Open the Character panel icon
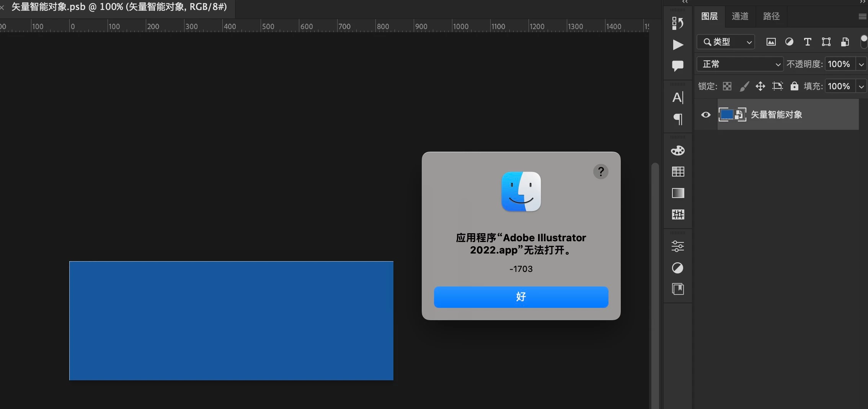The width and height of the screenshot is (868, 409). click(677, 98)
